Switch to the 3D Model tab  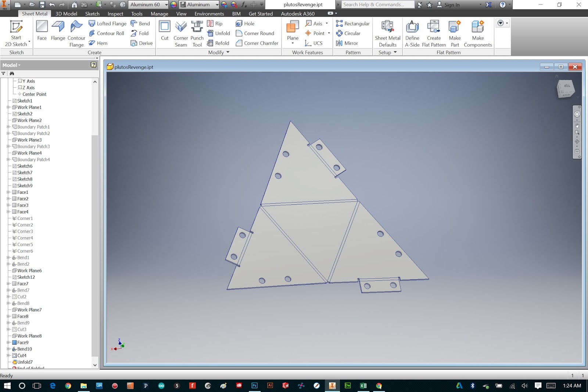click(x=66, y=14)
